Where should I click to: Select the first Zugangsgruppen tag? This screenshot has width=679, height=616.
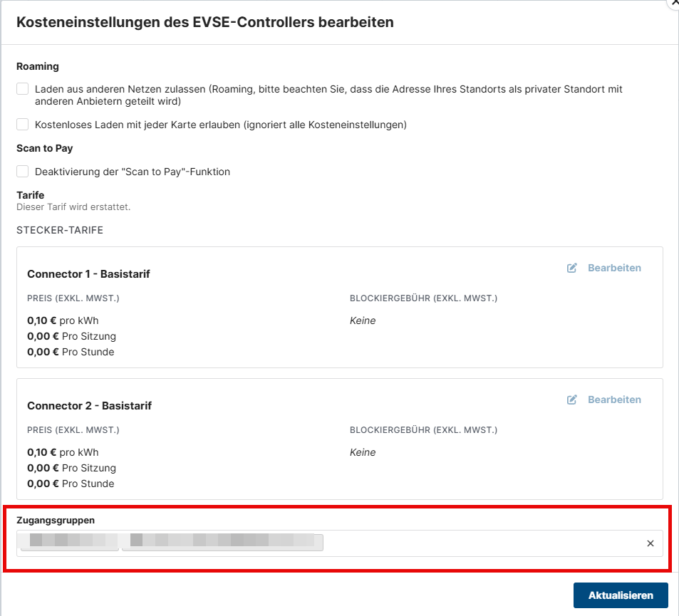point(69,543)
